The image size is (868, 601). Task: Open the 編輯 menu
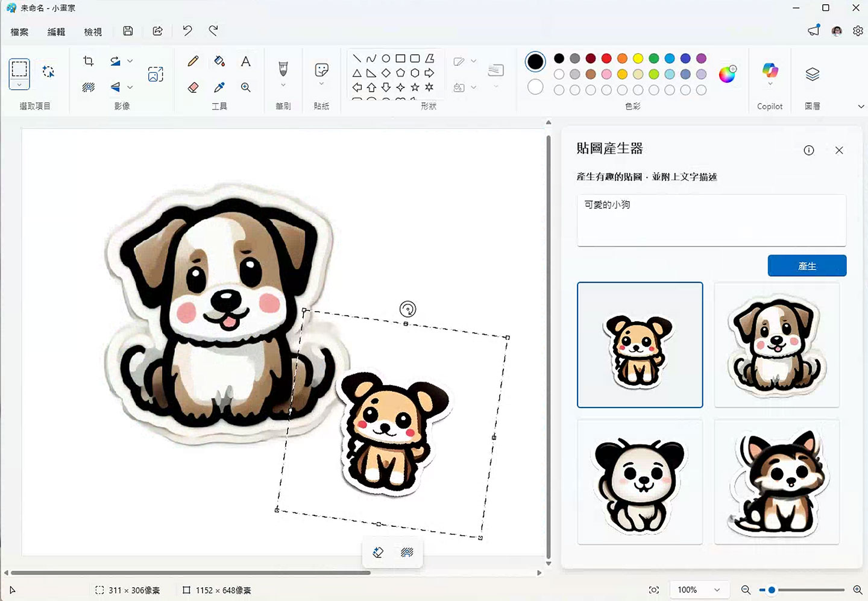click(56, 31)
